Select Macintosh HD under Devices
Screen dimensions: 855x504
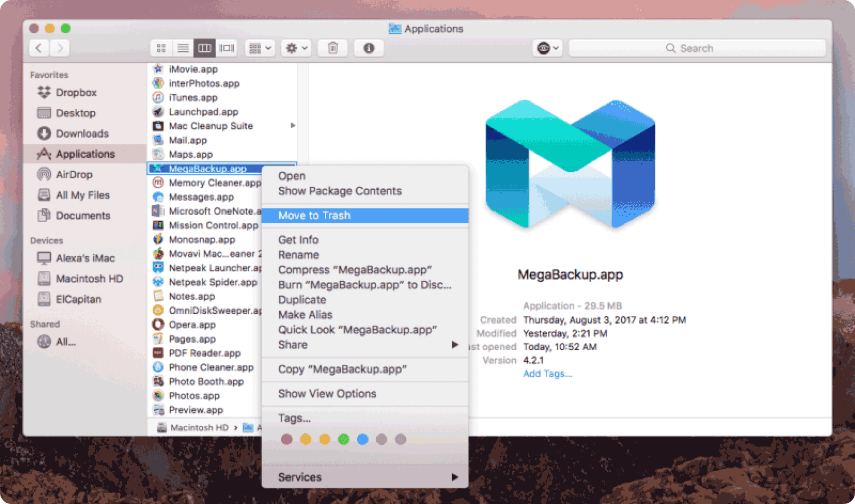89,278
